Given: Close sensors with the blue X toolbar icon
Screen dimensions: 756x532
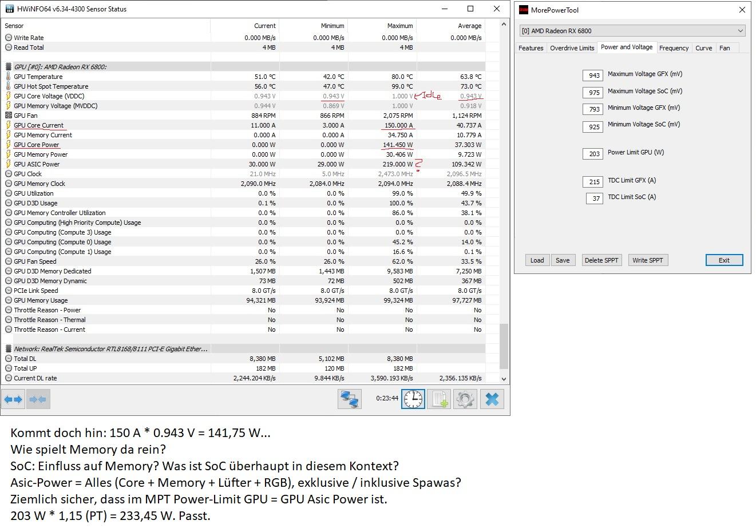Looking at the screenshot, I should click(x=492, y=399).
